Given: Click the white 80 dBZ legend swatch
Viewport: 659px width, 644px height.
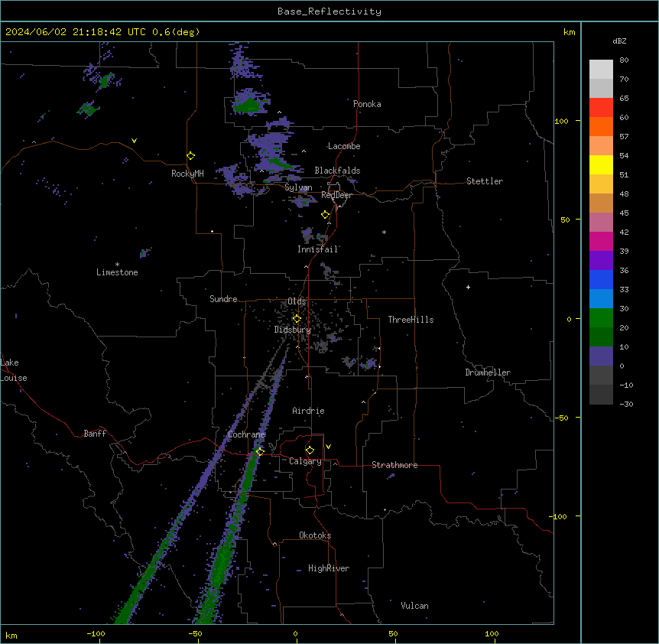Looking at the screenshot, I should 601,69.
